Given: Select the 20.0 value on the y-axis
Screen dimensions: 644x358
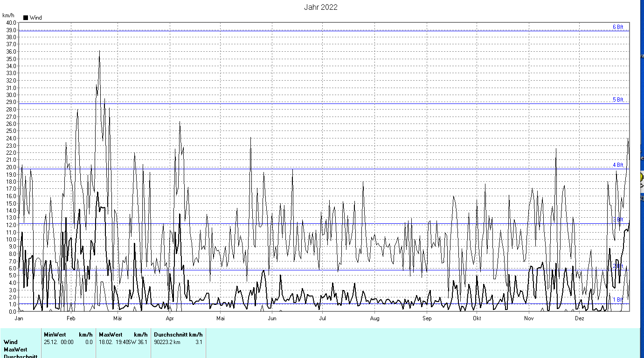Looking at the screenshot, I should point(11,167).
